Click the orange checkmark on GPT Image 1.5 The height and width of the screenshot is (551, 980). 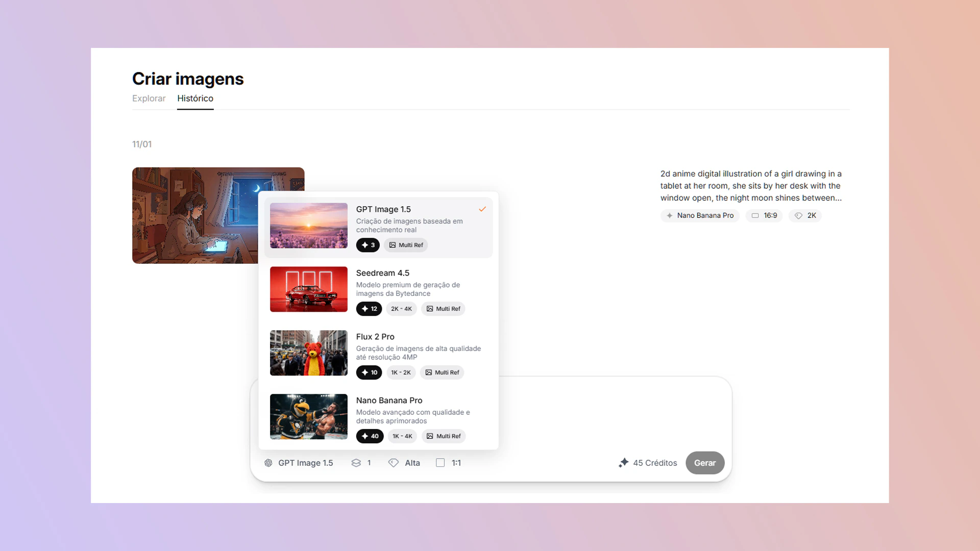[482, 209]
